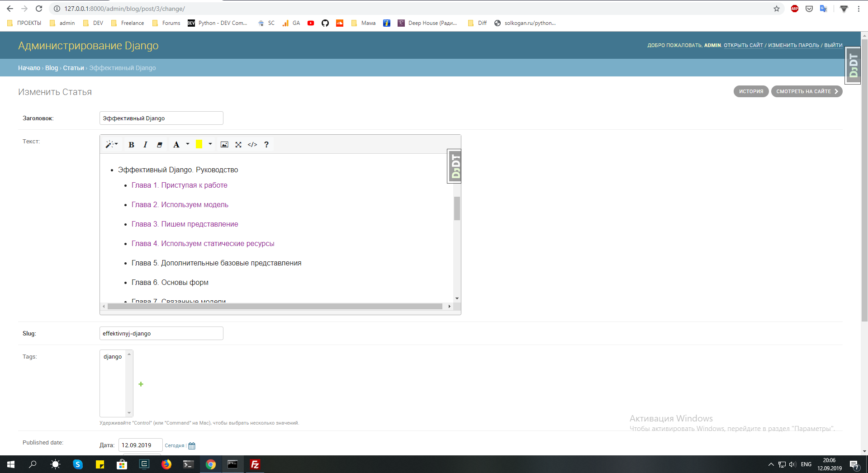Go to Начало breadcrumb

coord(29,68)
